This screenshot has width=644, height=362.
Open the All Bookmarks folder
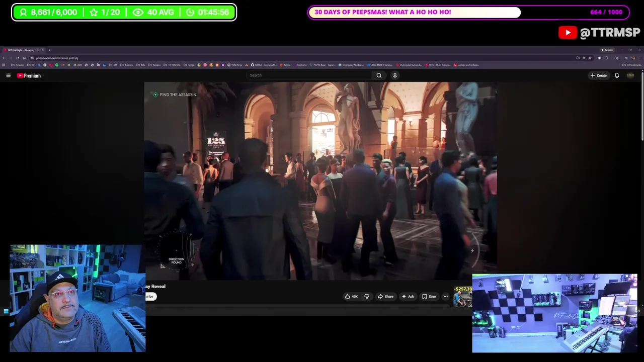click(x=632, y=65)
